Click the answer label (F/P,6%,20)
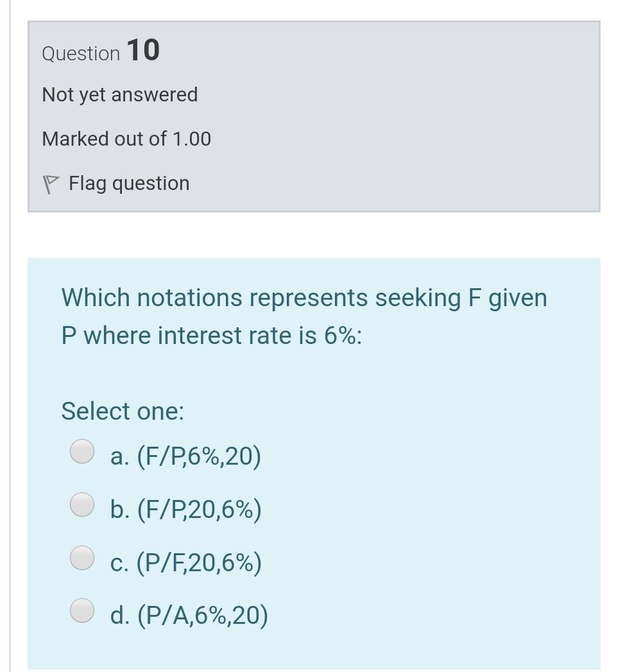This screenshot has width=641, height=672. tap(196, 457)
